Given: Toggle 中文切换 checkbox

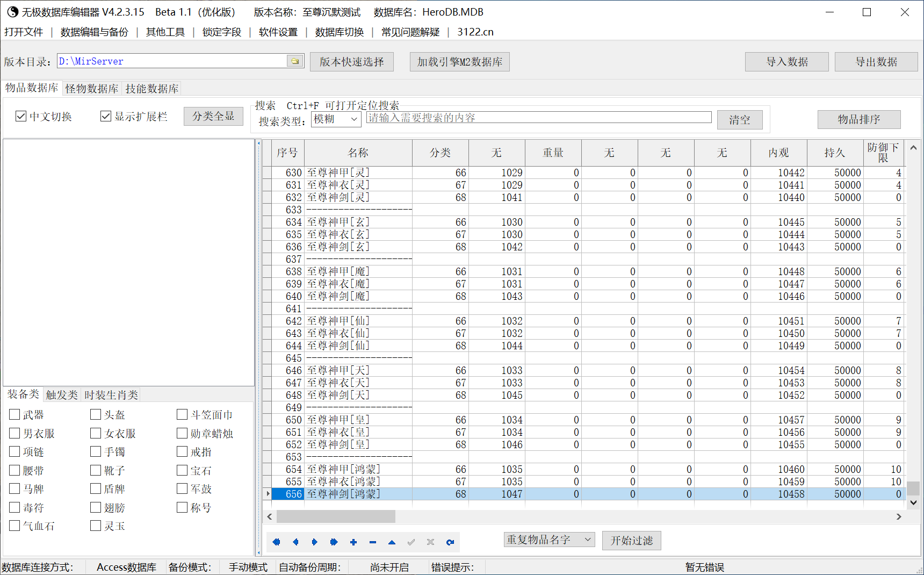Looking at the screenshot, I should [21, 116].
